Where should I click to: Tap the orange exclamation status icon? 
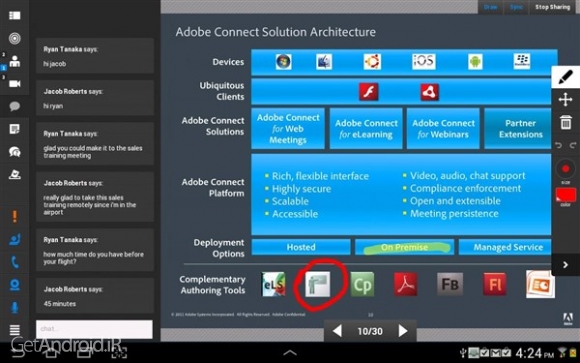(14, 216)
